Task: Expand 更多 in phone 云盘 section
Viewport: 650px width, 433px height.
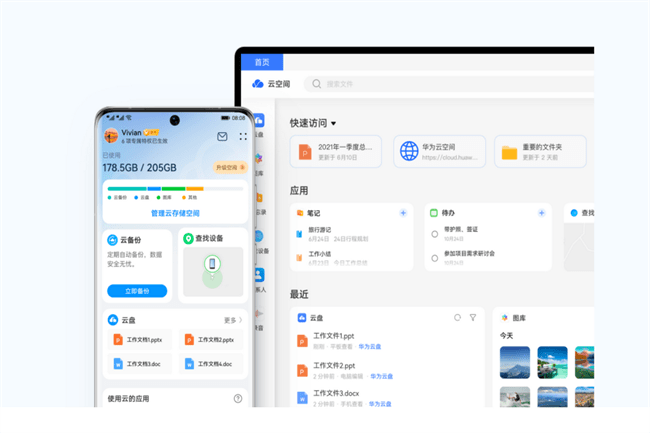Action: click(x=231, y=320)
